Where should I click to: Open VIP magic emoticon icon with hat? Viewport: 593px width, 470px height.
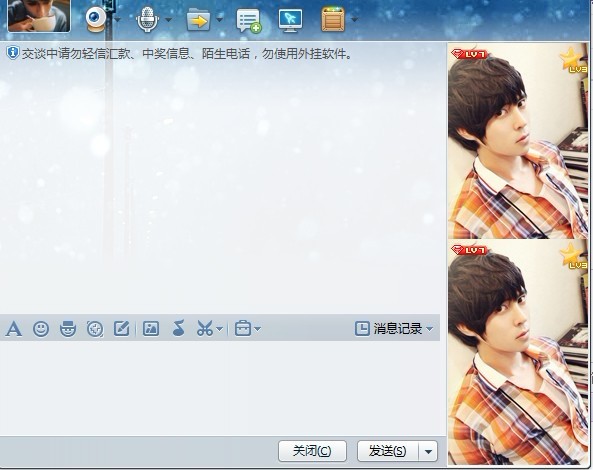pyautogui.click(x=68, y=329)
